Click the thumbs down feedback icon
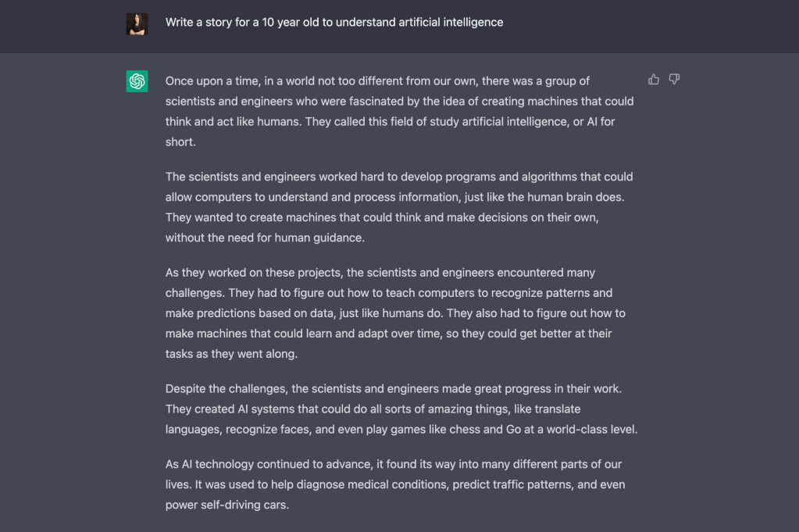The height and width of the screenshot is (532, 799). click(674, 80)
